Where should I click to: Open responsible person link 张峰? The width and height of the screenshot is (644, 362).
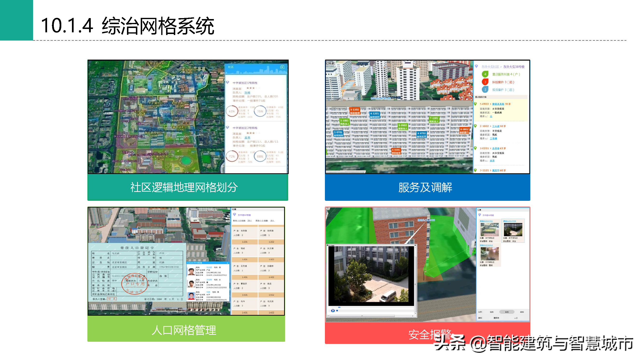pyautogui.click(x=247, y=92)
